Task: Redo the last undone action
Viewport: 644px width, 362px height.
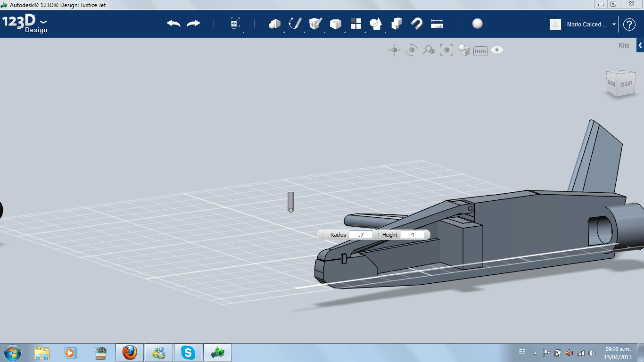Action: (193, 24)
